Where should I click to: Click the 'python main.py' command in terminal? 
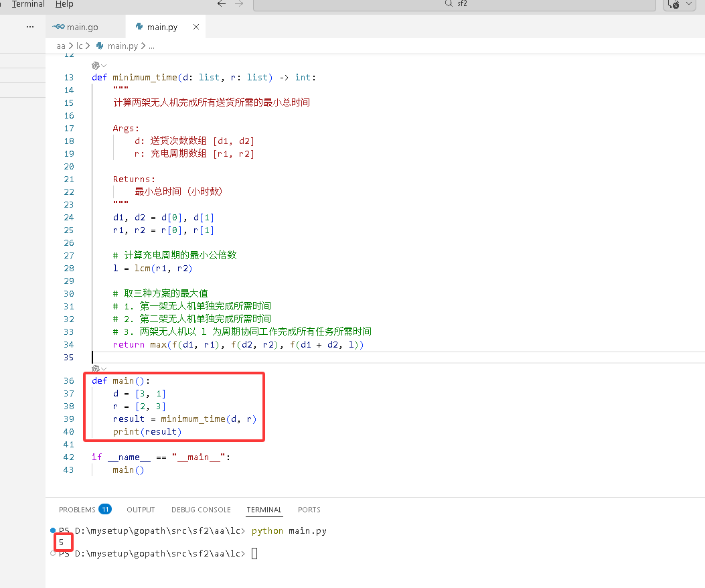pos(289,531)
